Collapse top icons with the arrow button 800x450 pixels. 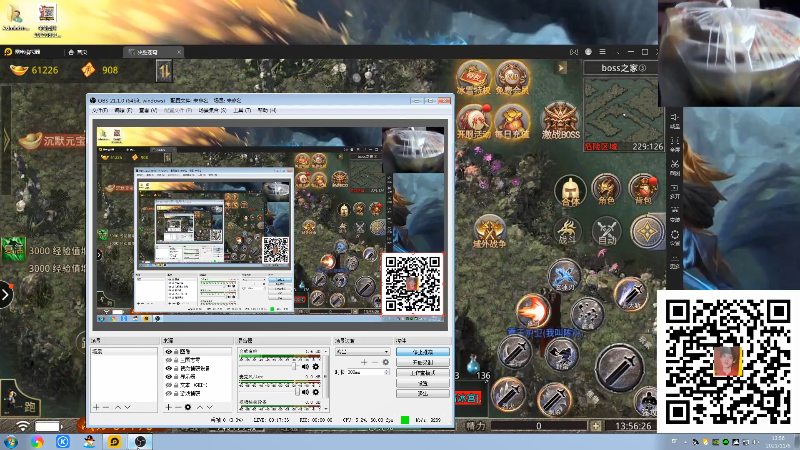point(561,67)
